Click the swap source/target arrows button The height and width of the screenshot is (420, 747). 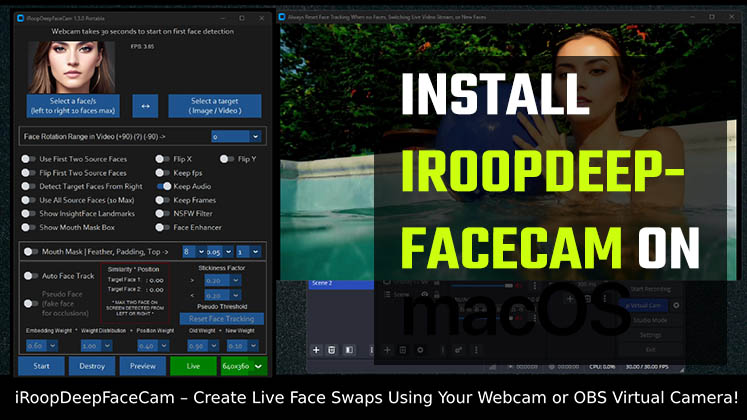[x=145, y=106]
